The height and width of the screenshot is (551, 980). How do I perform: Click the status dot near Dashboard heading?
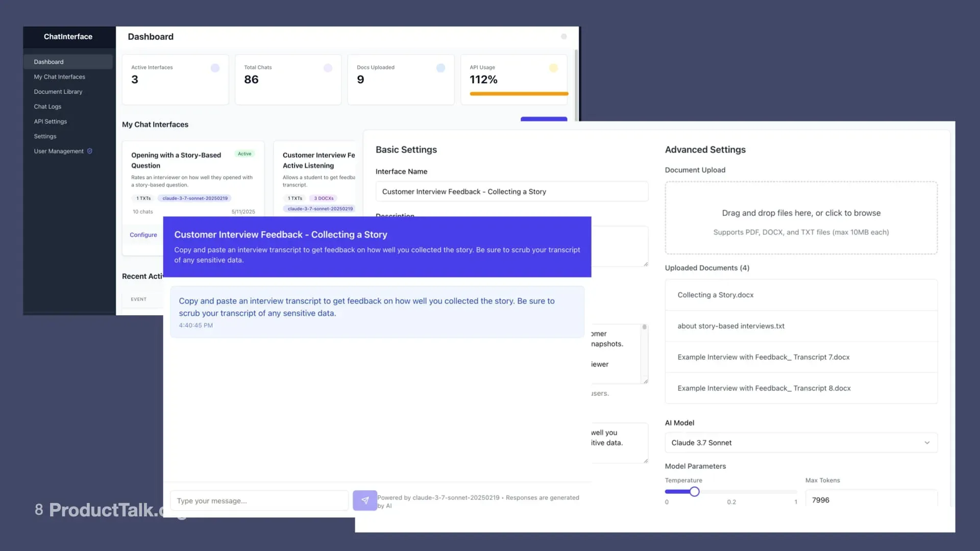[563, 36]
